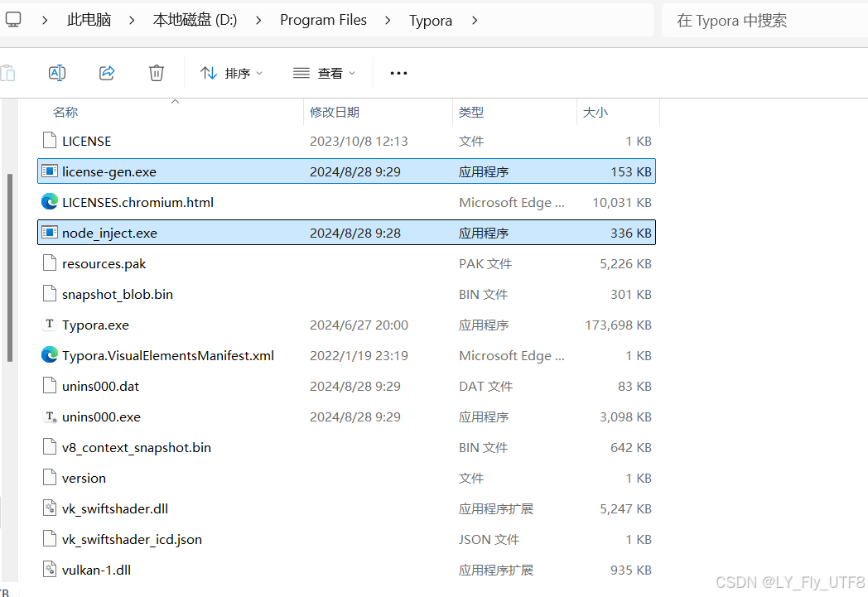Sort by 修改日期 column header
Image resolution: width=868 pixels, height=597 pixels.
335,113
